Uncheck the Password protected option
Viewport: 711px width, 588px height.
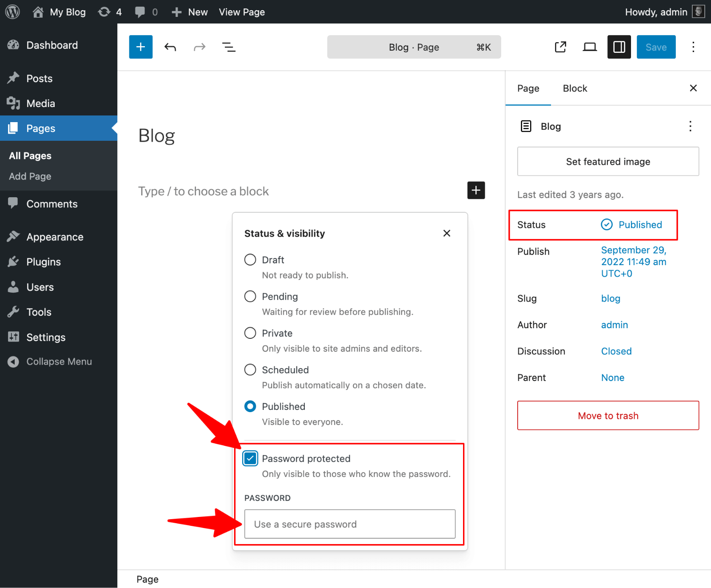point(250,458)
